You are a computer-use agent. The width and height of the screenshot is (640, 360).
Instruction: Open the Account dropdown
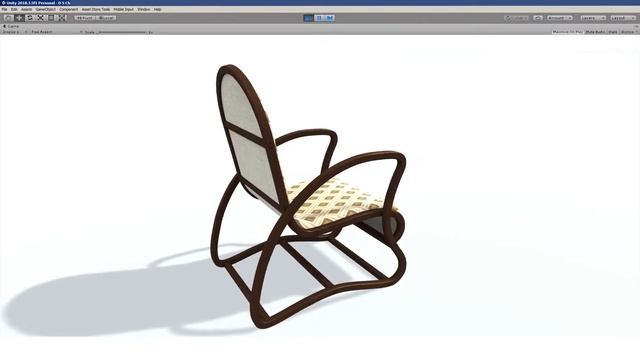pyautogui.click(x=559, y=18)
